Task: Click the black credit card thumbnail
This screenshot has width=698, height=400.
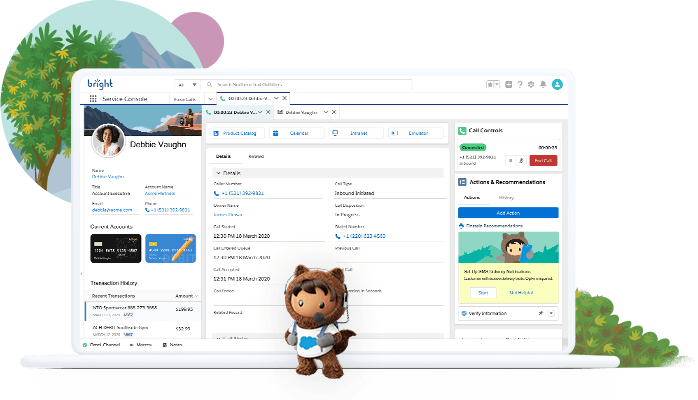Action: (116, 248)
